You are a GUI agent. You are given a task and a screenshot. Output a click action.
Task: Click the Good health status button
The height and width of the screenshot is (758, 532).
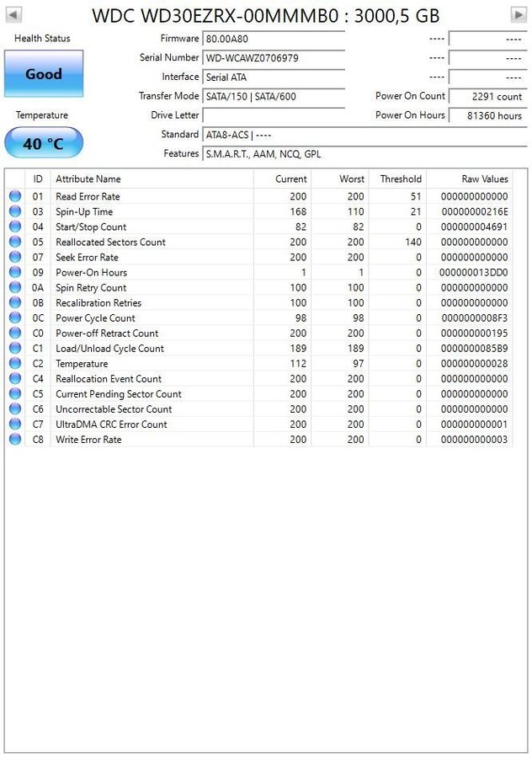click(44, 74)
